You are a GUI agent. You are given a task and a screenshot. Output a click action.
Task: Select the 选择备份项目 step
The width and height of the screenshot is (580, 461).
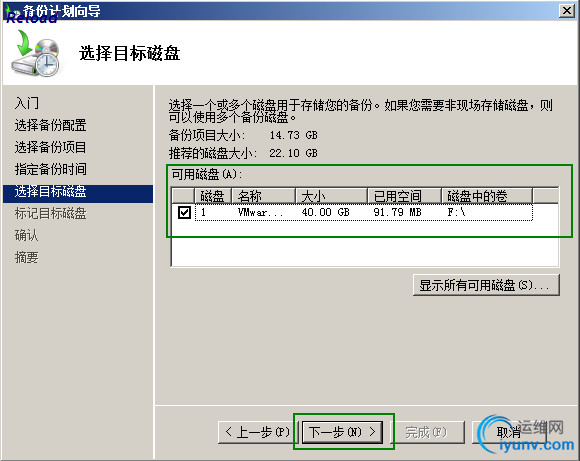50,147
